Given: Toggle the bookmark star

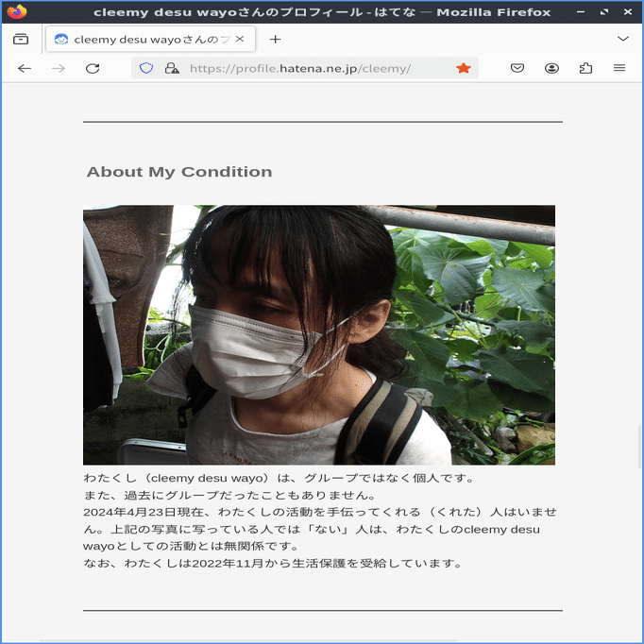Looking at the screenshot, I should [464, 68].
